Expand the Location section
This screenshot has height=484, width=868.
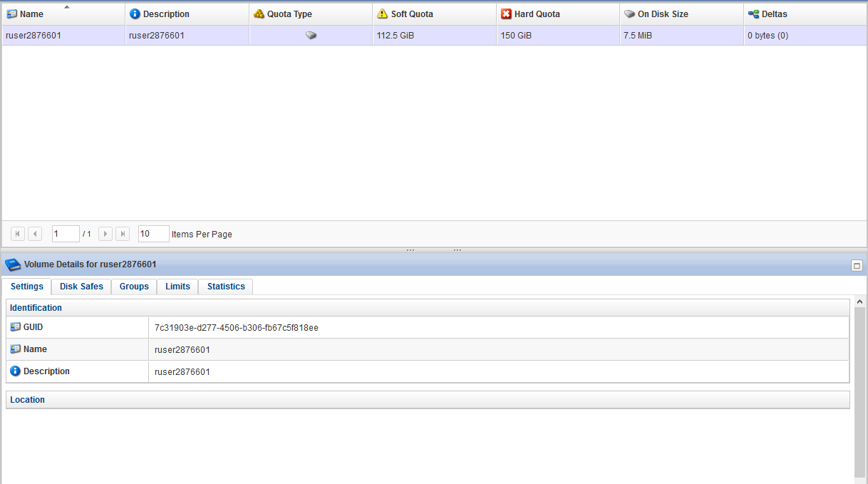pyautogui.click(x=27, y=399)
